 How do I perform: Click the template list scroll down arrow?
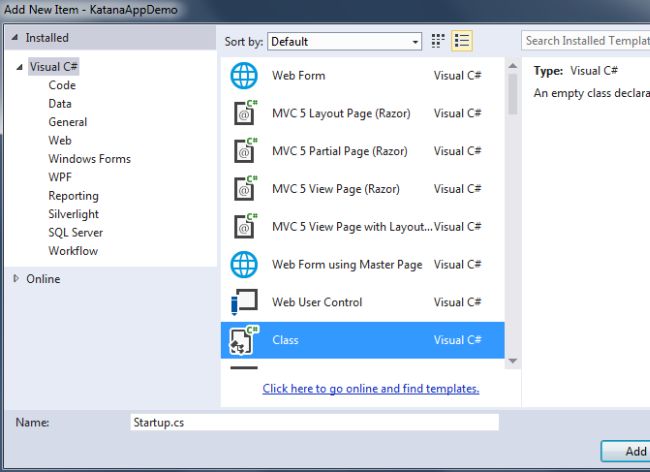coord(513,361)
